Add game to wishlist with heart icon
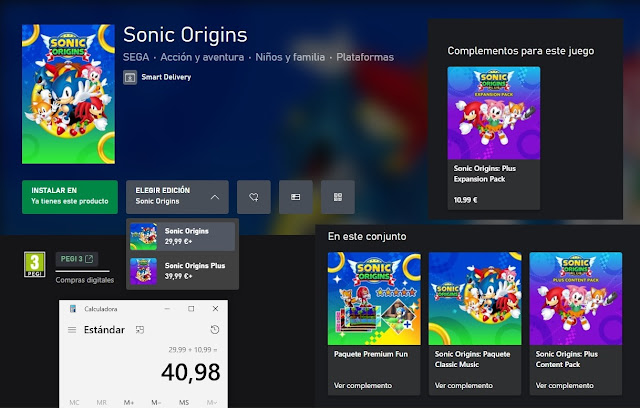This screenshot has height=408, width=640. click(x=254, y=197)
